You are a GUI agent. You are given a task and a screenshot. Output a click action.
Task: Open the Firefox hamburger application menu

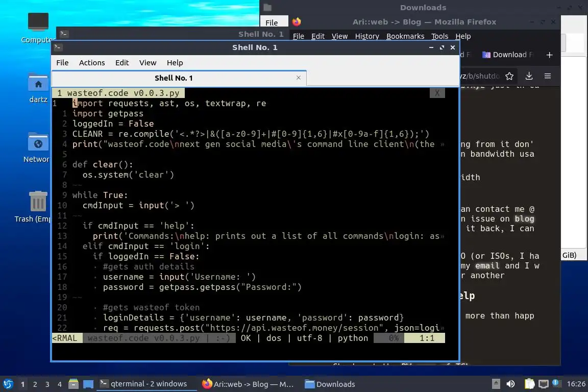click(548, 76)
